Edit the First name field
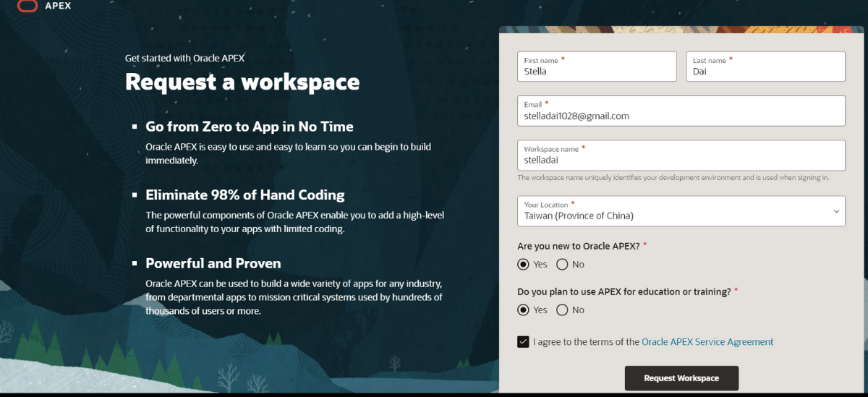Image resolution: width=868 pixels, height=397 pixels. tap(597, 67)
